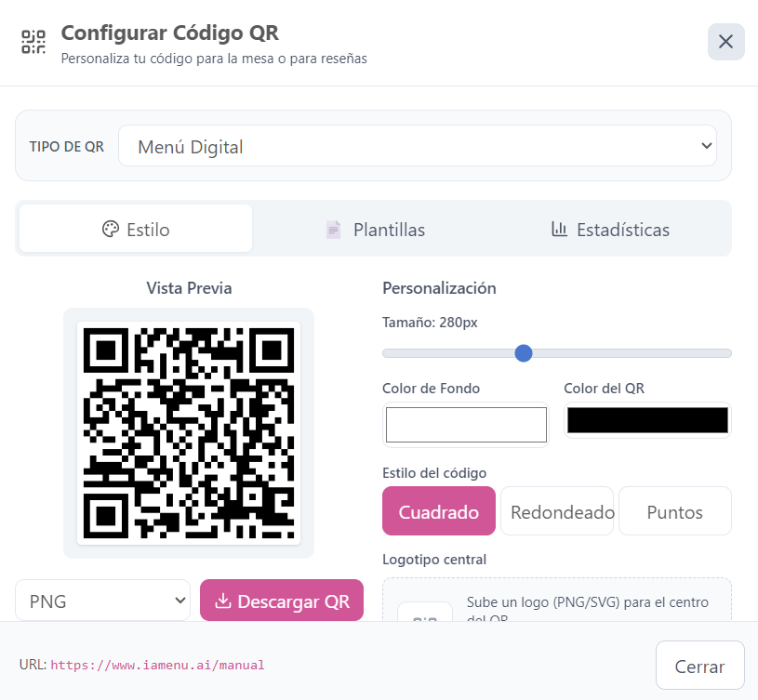The image size is (758, 700).
Task: Pick a new Color del QR swatch
Action: 646,419
